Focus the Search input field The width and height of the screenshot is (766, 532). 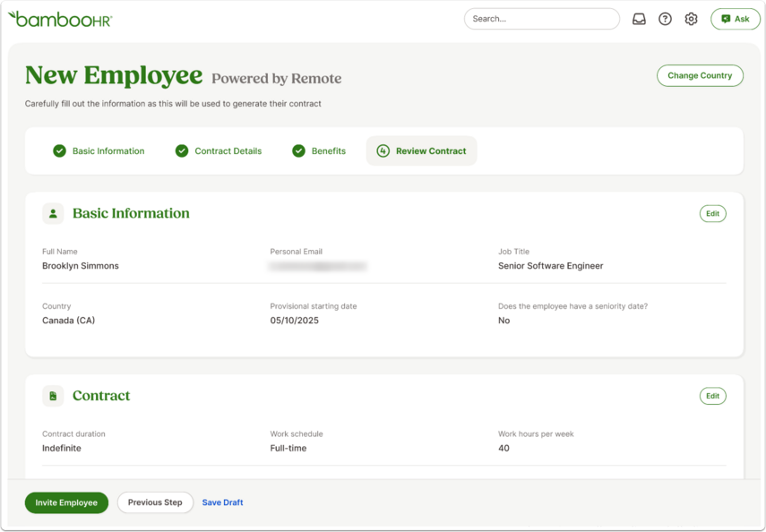tap(542, 19)
